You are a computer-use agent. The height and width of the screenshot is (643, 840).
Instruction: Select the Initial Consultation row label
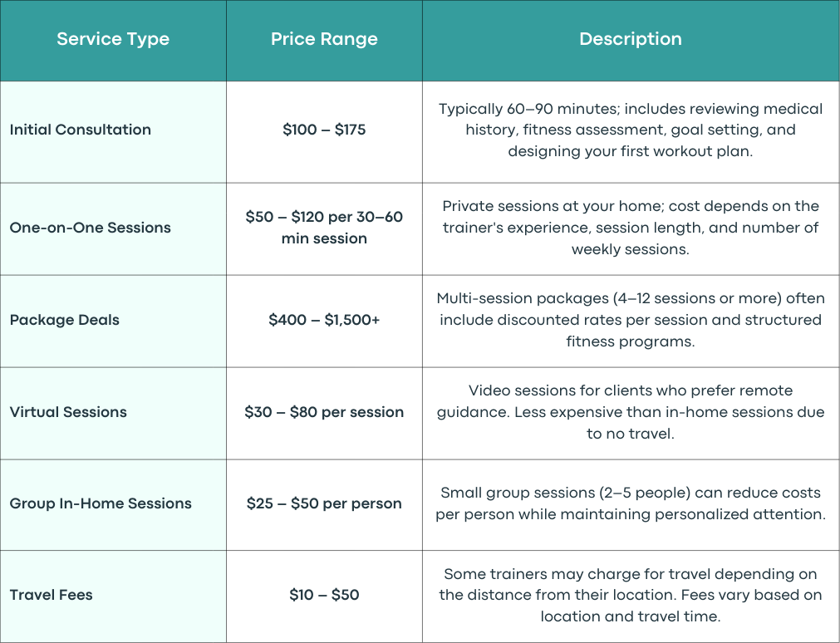(81, 130)
